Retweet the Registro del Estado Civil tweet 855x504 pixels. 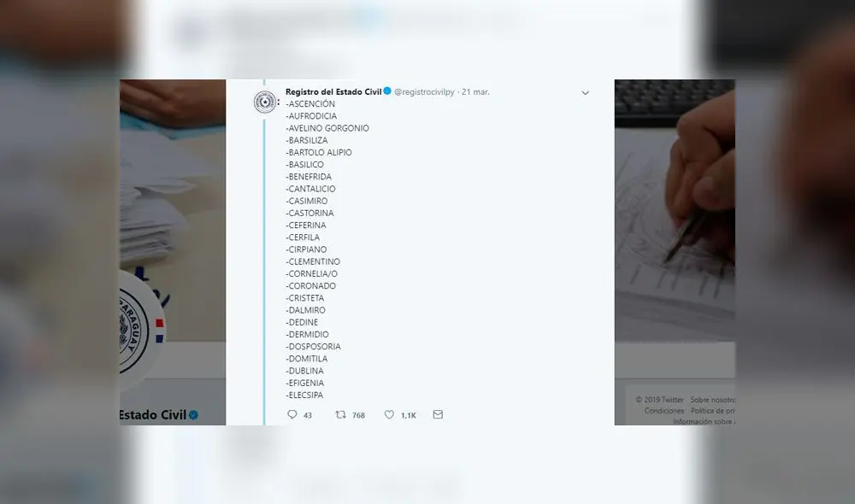click(340, 415)
